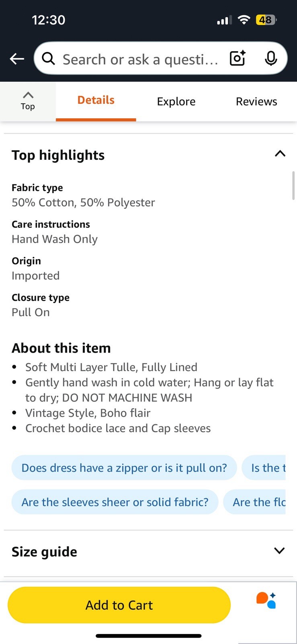
Task: Jump to Top with the up-chevron icon
Action: pyautogui.click(x=28, y=101)
